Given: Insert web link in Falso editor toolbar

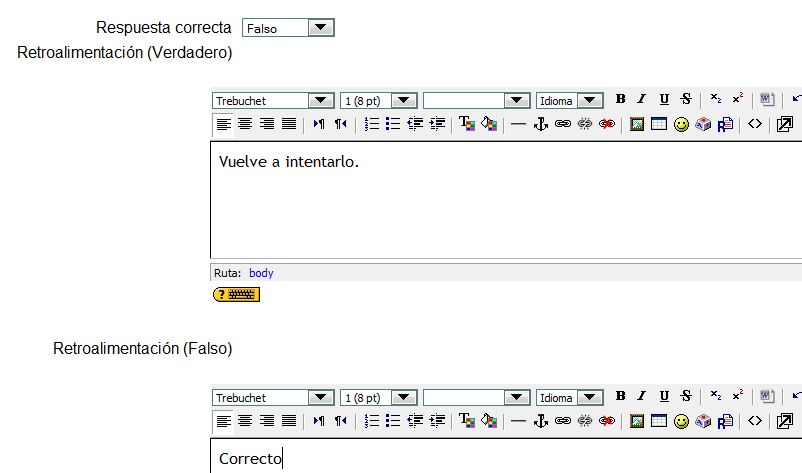Looking at the screenshot, I should [563, 421].
